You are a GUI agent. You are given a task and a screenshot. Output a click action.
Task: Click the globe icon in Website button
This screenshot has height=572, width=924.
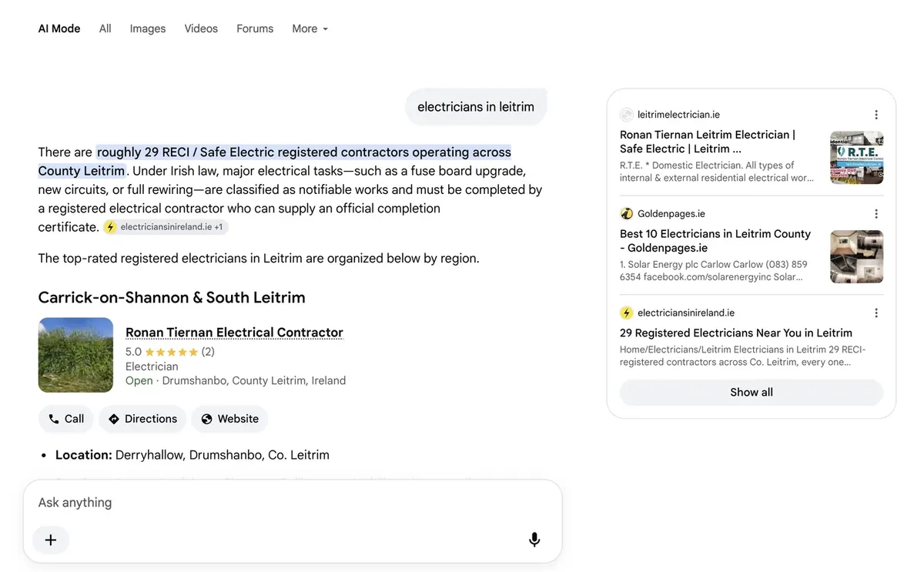pyautogui.click(x=206, y=419)
